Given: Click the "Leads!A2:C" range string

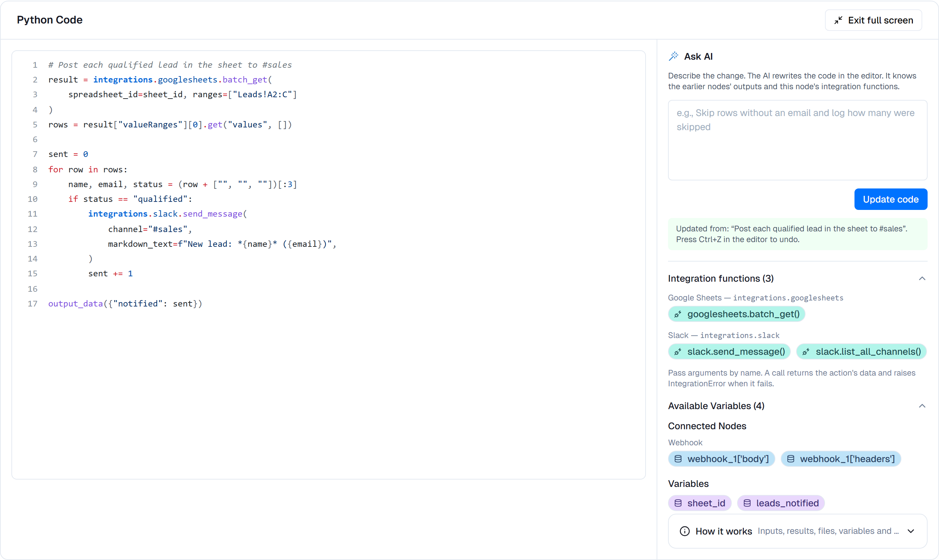Looking at the screenshot, I should coord(263,94).
